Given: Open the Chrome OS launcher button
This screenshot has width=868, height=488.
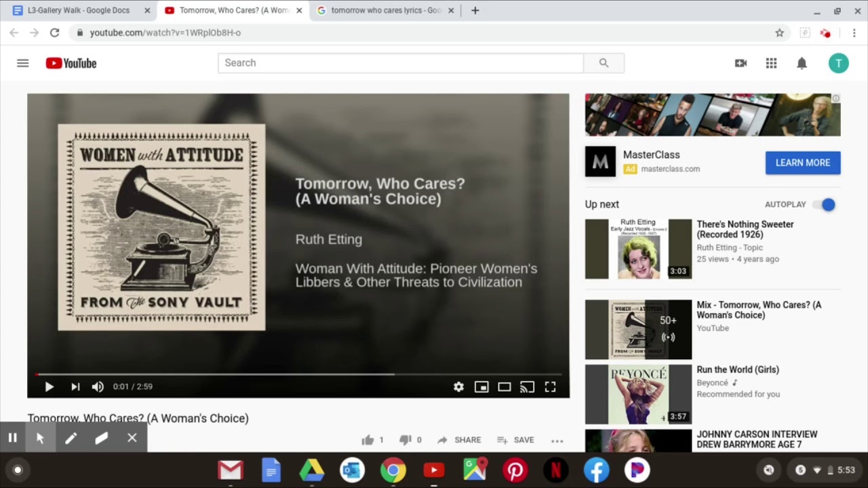Looking at the screenshot, I should coord(18,470).
